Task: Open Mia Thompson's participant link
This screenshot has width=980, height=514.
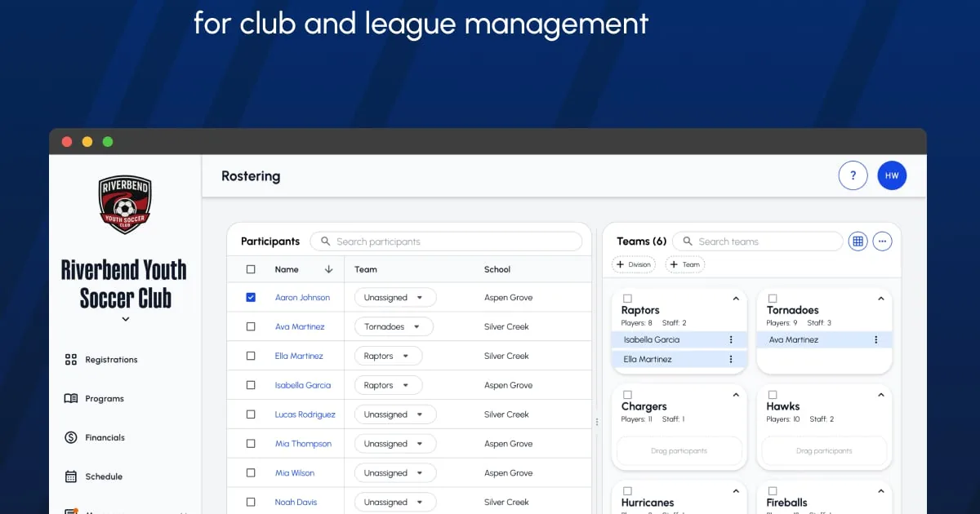Action: pos(303,445)
